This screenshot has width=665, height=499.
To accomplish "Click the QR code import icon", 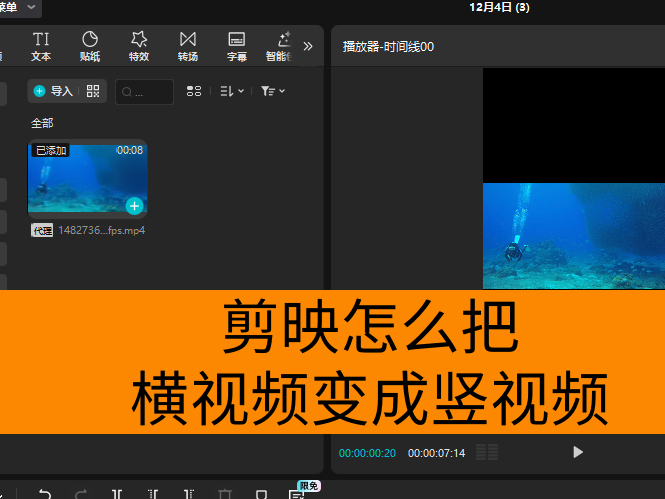I will (x=93, y=91).
